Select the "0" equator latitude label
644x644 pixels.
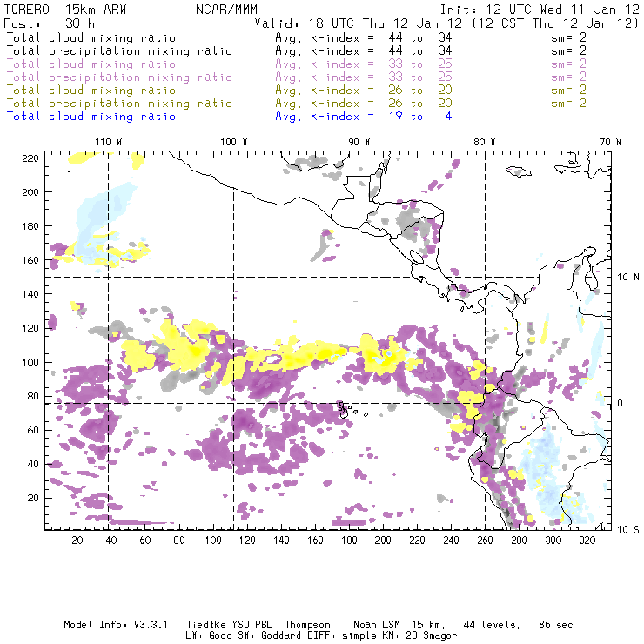coord(620,403)
